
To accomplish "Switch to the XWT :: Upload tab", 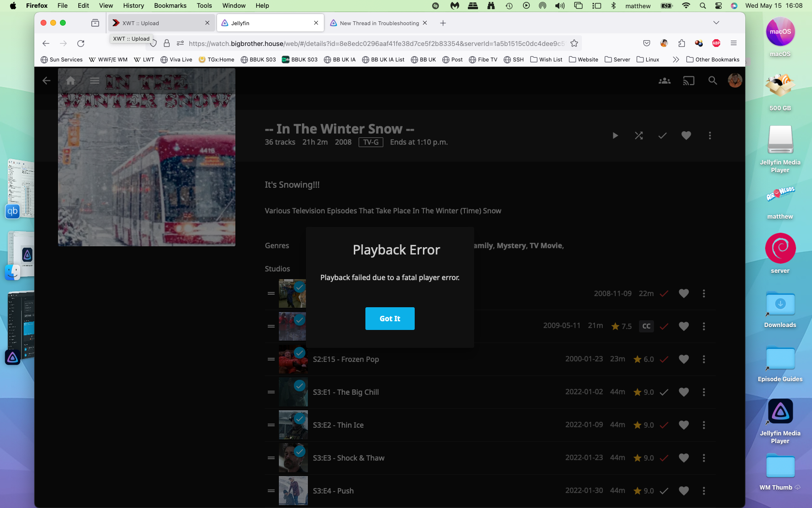I will tap(159, 23).
